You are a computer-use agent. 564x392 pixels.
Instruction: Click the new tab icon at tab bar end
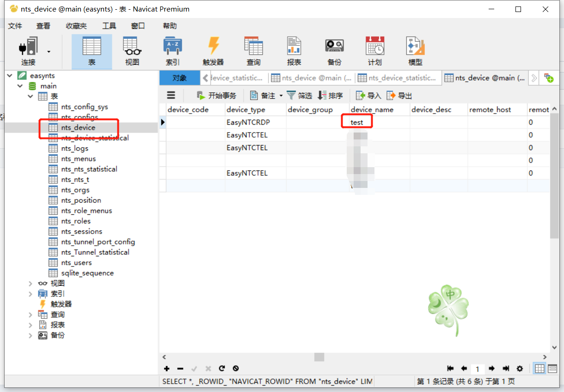[549, 78]
